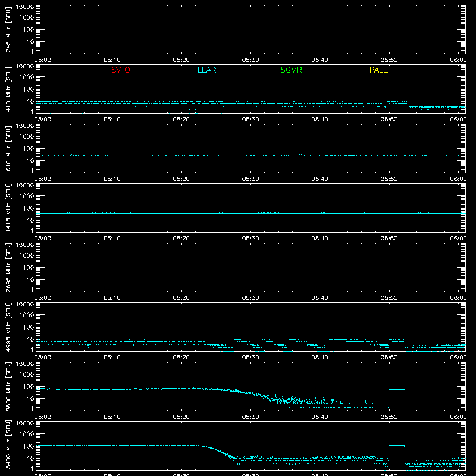476x476 pixels.
Task: Click the 10 tick label of the 2695 MHz panel
Action: [x=30, y=280]
